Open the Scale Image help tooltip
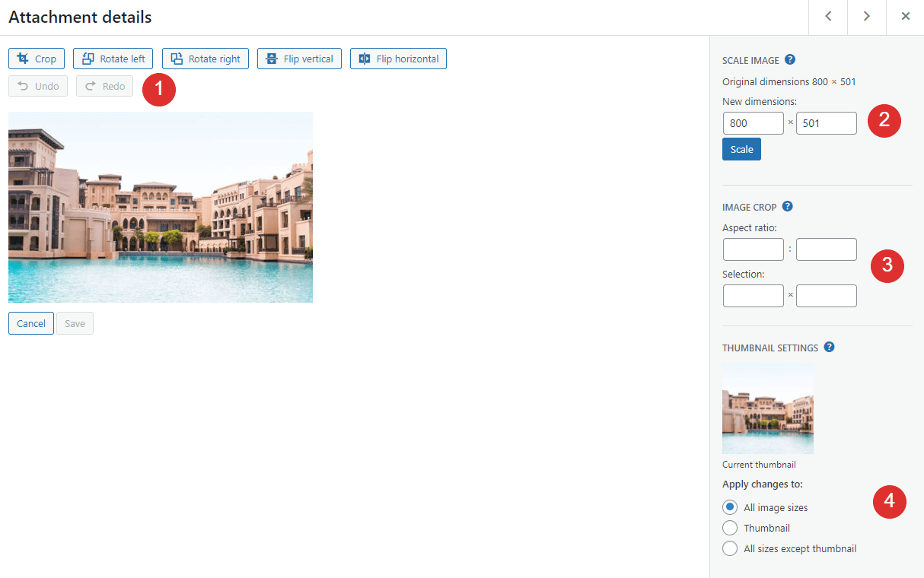The width and height of the screenshot is (924, 578). tap(789, 60)
